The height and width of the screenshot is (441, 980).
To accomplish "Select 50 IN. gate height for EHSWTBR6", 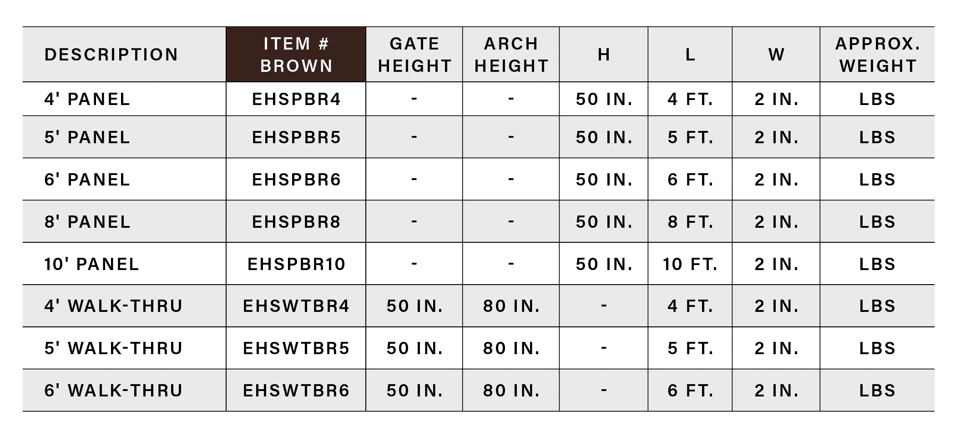I will pyautogui.click(x=414, y=391).
